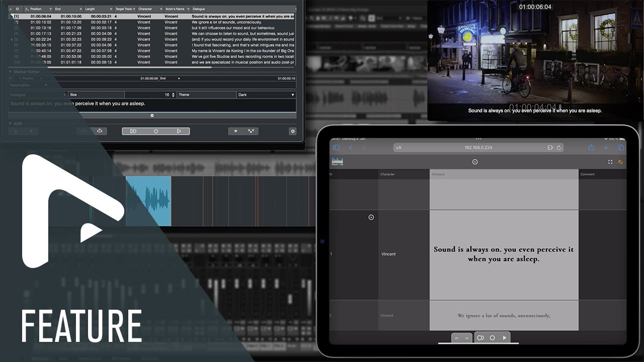The width and height of the screenshot is (644, 362).
Task: Click the blue audio clip on the timeline
Action: point(148,201)
